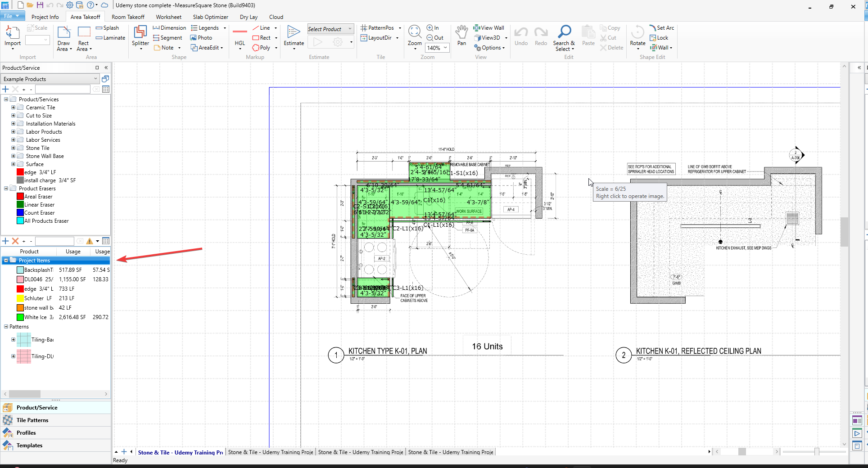Open the Templates panel
Image resolution: width=868 pixels, height=468 pixels.
click(56, 445)
